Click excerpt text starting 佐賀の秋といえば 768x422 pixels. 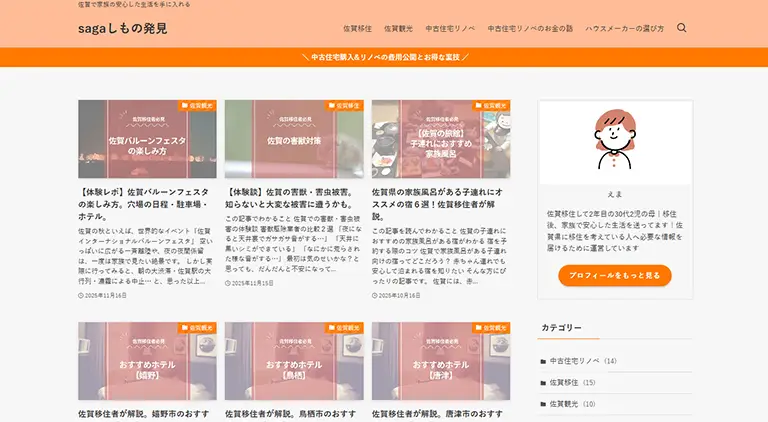coord(145,256)
